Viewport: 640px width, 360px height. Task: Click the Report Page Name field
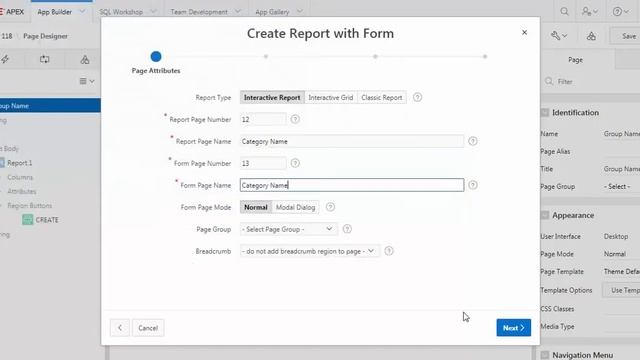pos(352,141)
